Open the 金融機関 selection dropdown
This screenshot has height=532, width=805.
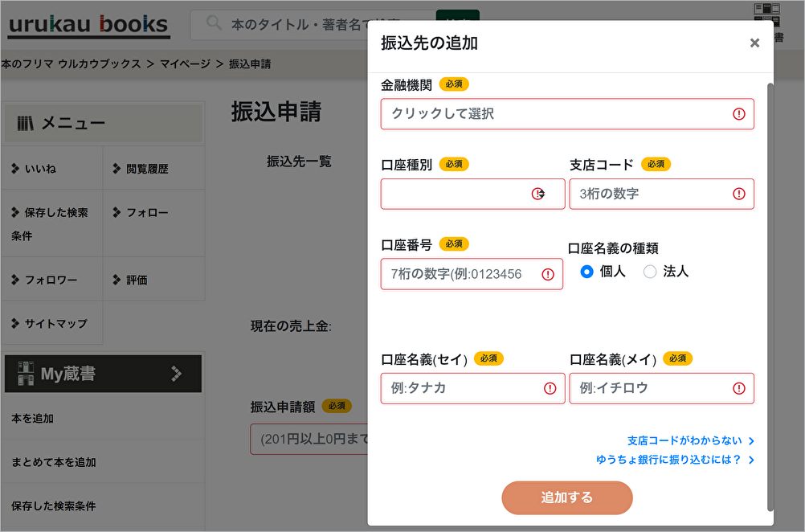[554, 114]
